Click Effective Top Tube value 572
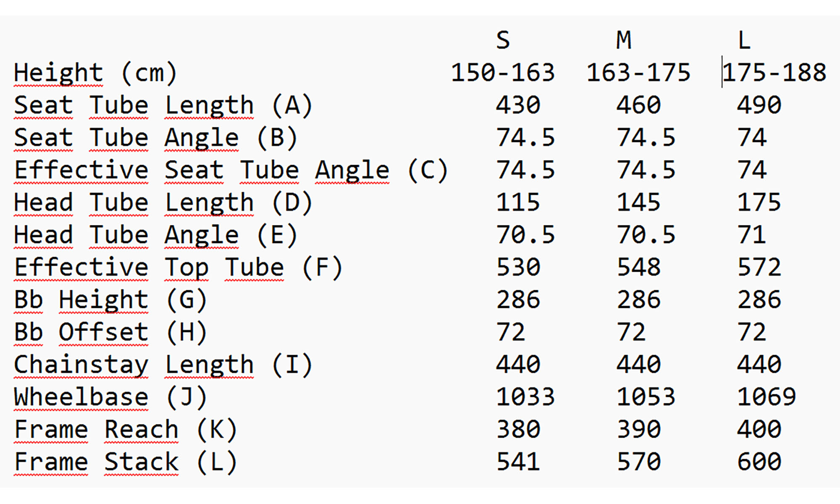 759,268
